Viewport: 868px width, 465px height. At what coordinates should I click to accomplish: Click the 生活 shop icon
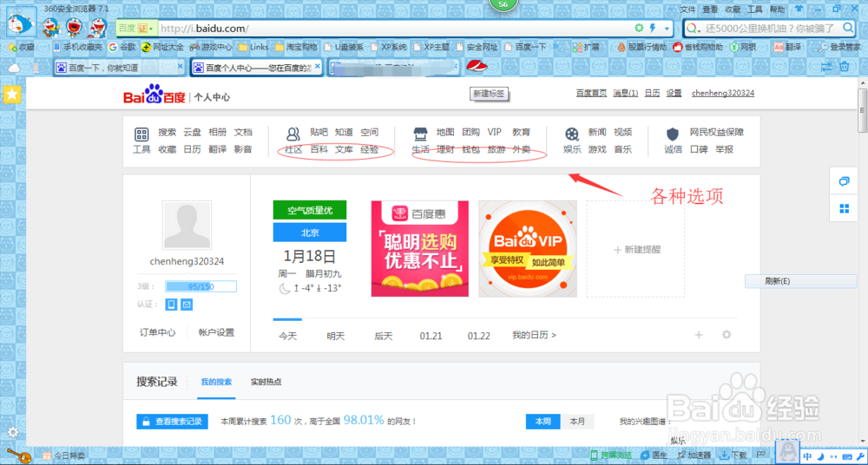pos(421,134)
